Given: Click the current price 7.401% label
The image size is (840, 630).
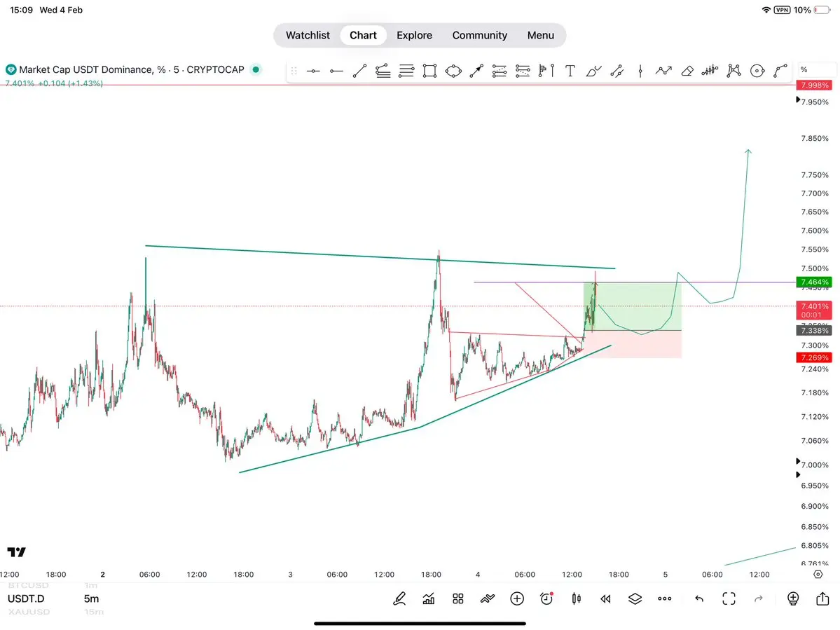Looking at the screenshot, I should click(814, 310).
